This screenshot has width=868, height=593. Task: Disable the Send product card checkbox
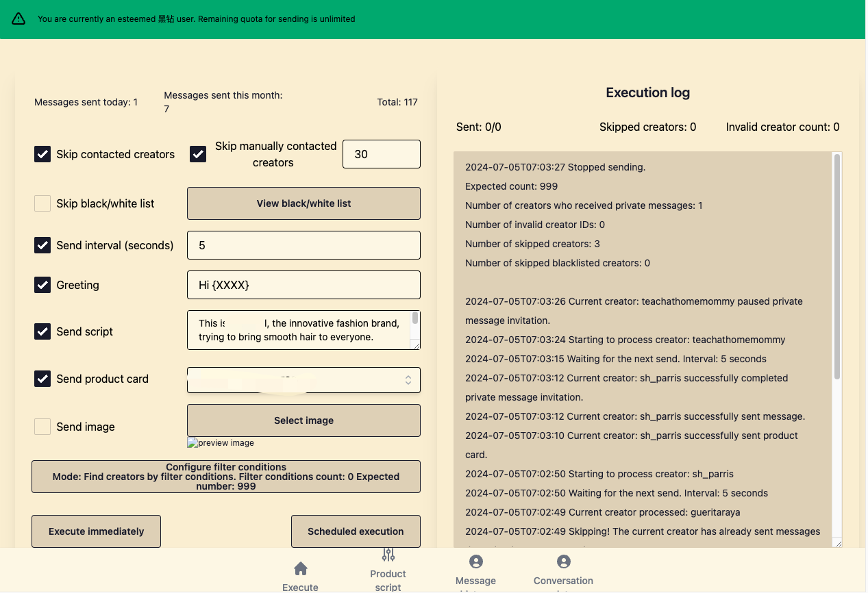[x=42, y=379]
